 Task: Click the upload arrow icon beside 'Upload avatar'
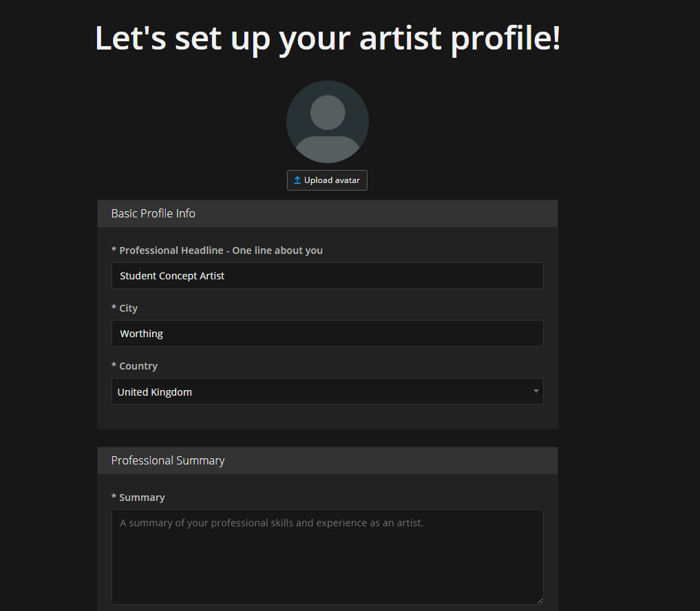pyautogui.click(x=297, y=180)
